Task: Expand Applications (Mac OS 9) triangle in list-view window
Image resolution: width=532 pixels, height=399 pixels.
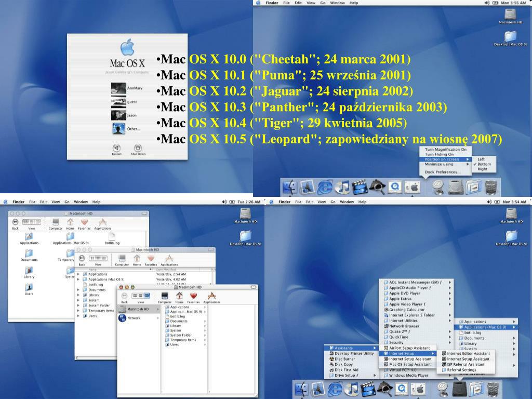Action: point(78,279)
